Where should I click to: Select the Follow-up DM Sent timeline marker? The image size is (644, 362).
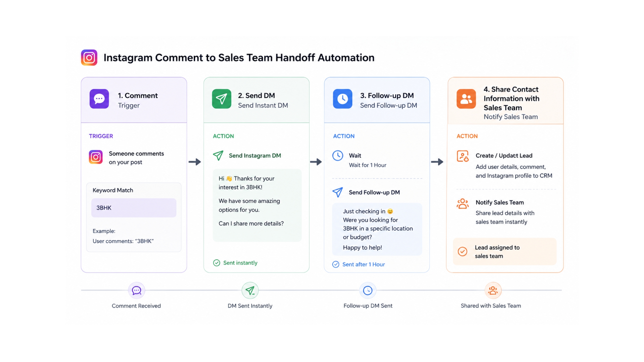pyautogui.click(x=368, y=290)
